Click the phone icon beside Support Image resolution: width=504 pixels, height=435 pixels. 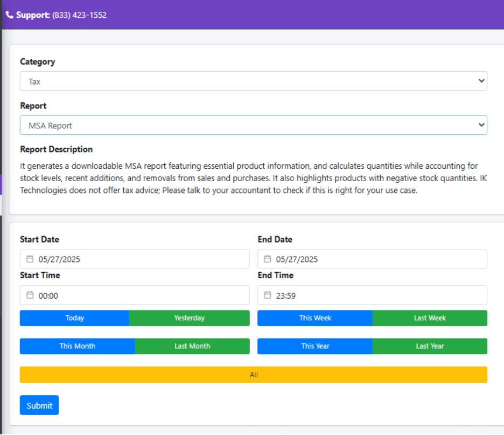click(10, 15)
